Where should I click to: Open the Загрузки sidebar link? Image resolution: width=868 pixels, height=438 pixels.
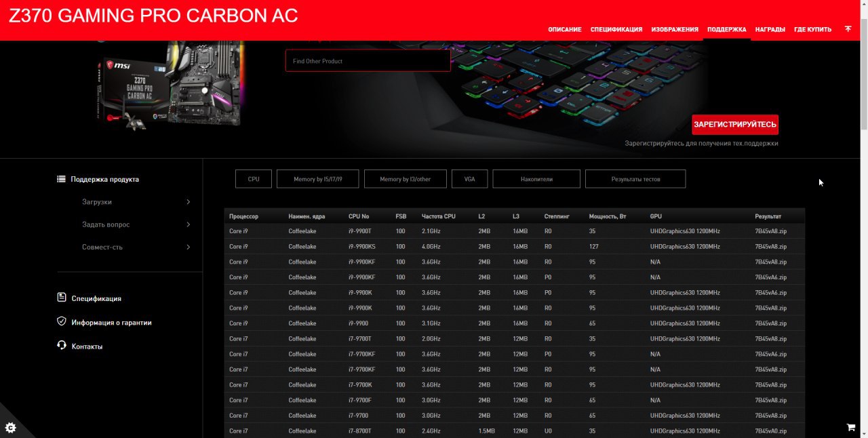[97, 202]
